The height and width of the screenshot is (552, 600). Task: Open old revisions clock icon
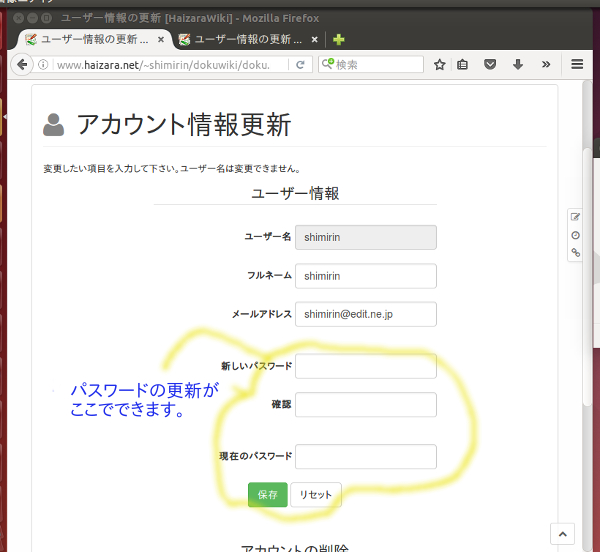pyautogui.click(x=575, y=235)
